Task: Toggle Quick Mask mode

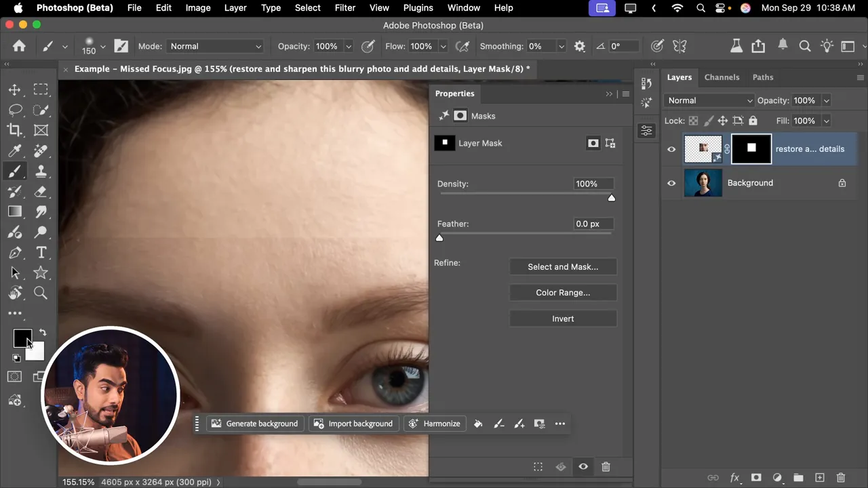Action: (14, 377)
